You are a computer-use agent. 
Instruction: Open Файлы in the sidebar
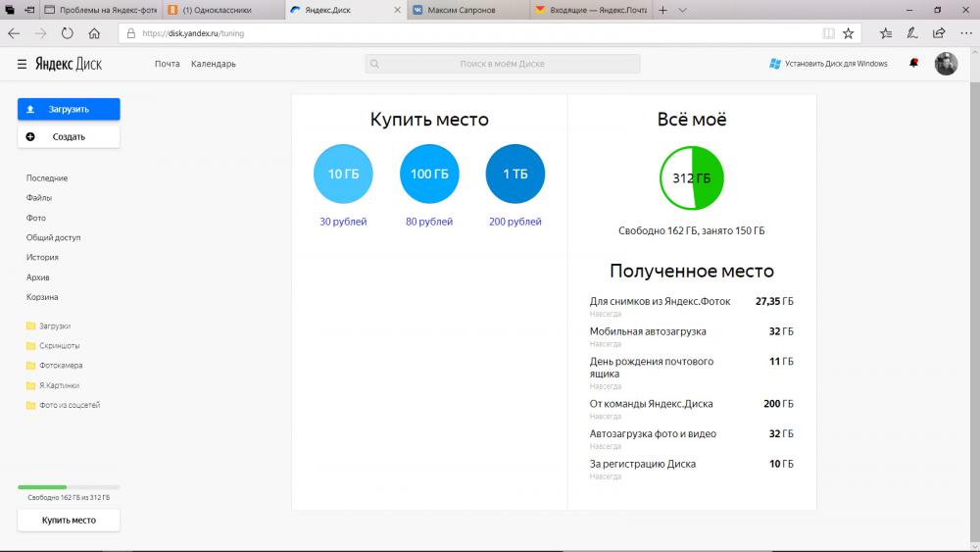39,197
